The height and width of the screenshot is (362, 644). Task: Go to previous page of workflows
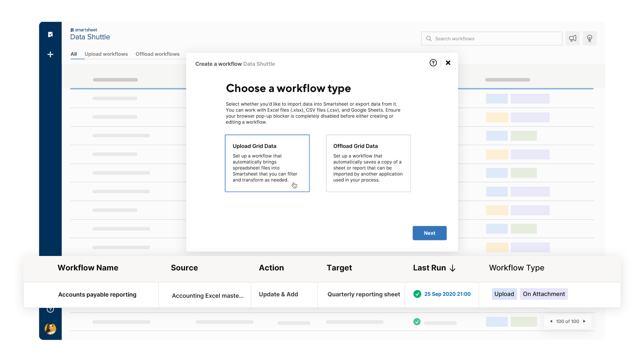(x=551, y=321)
